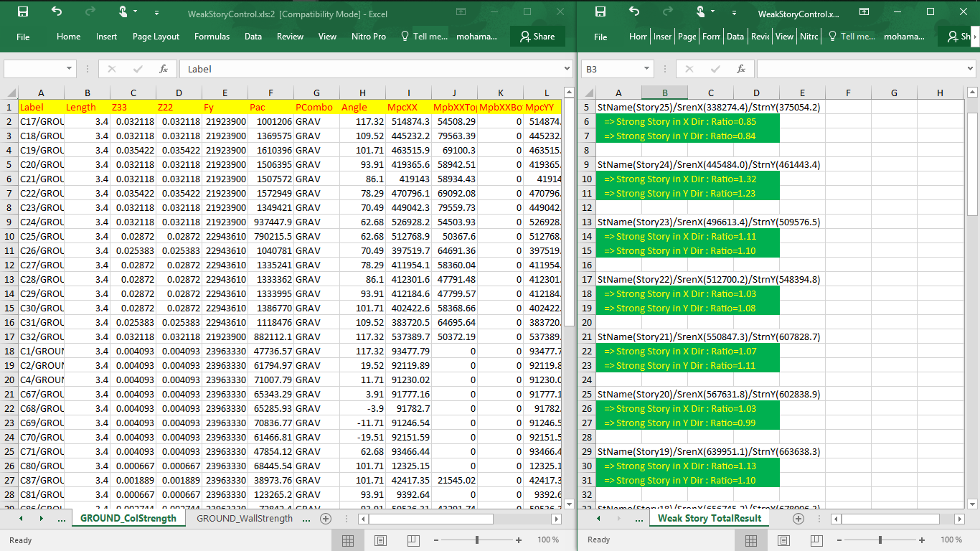Click Undo arrow in left Excel window

tap(57, 12)
